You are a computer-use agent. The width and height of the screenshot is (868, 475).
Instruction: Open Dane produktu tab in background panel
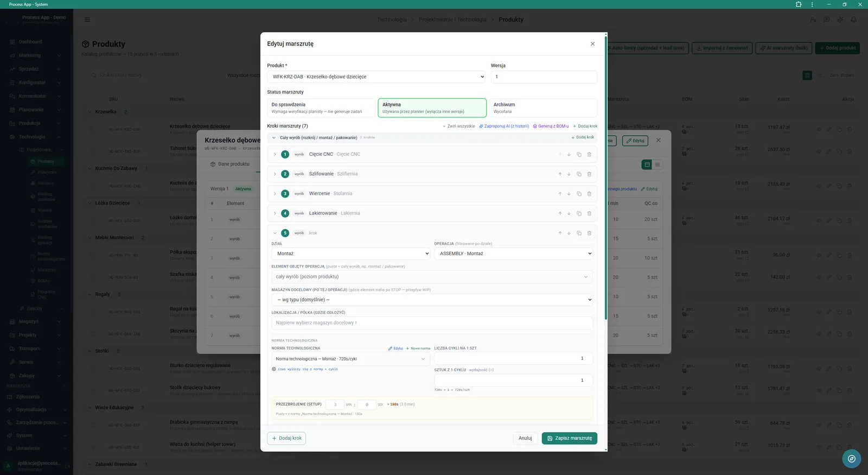tap(230, 164)
